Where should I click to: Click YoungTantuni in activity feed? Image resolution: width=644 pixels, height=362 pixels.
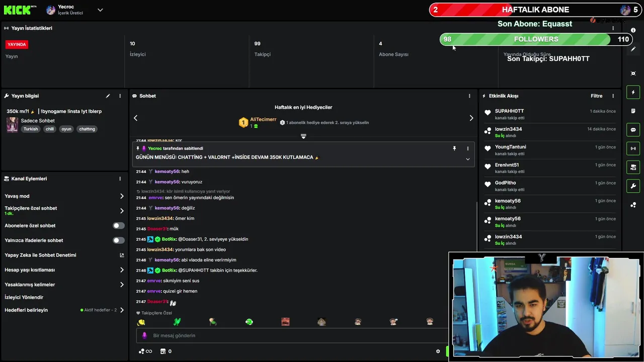coord(510,147)
